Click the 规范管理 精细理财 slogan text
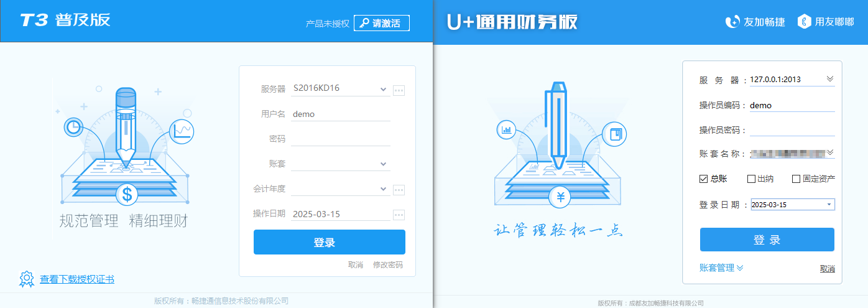Screen dimensions: 868x308 point(123,222)
